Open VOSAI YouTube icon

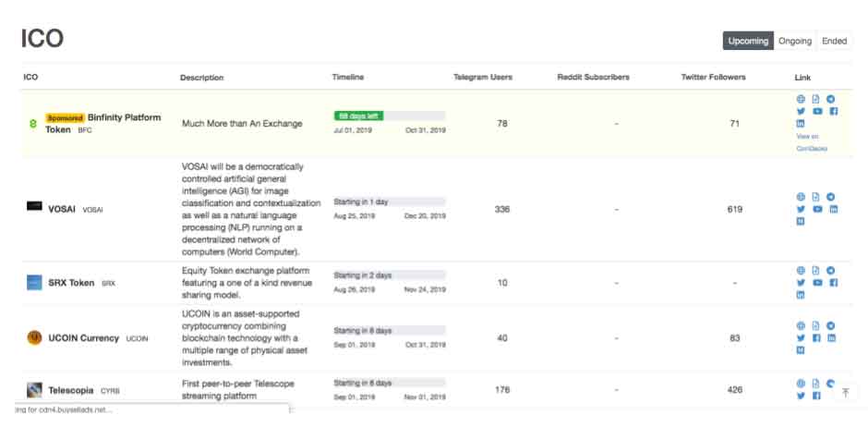(817, 209)
